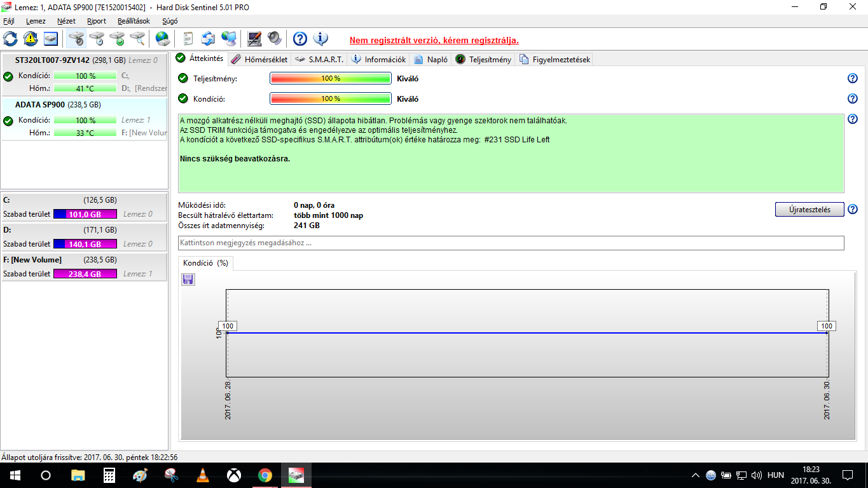The image size is (868, 488).
Task: Select the ADATA SP900 disk entry
Action: (x=85, y=119)
